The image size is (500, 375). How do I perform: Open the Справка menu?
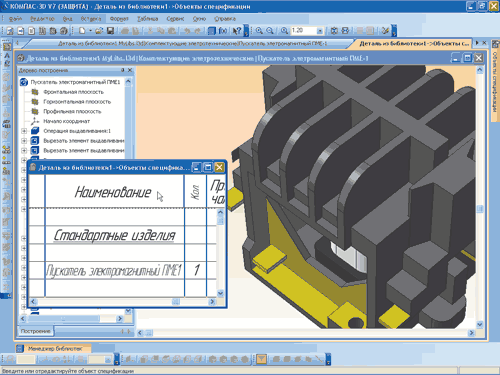coord(225,19)
